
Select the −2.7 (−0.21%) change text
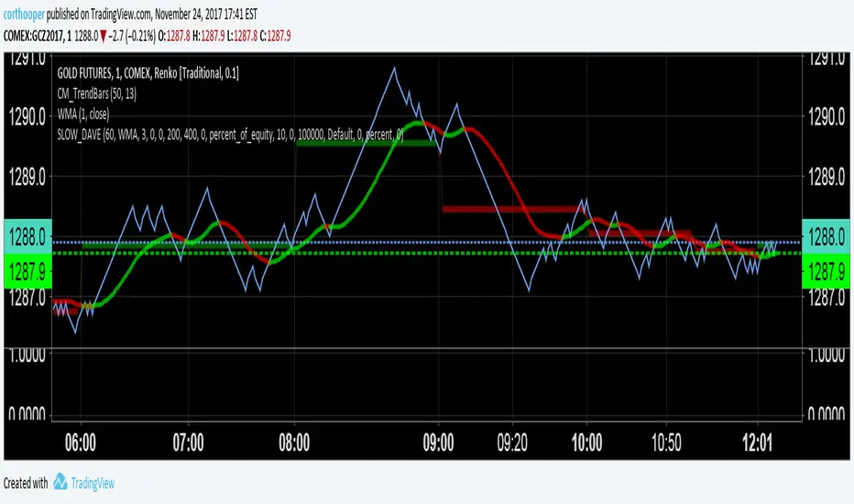[x=132, y=36]
